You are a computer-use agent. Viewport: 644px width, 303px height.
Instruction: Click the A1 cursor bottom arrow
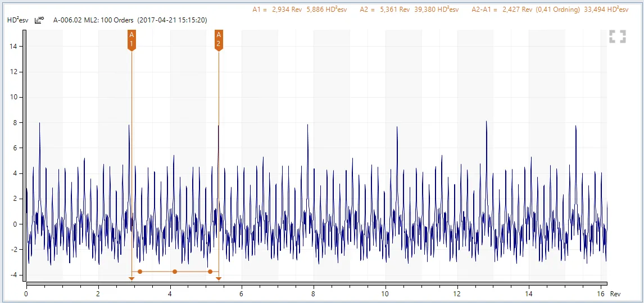click(x=131, y=278)
